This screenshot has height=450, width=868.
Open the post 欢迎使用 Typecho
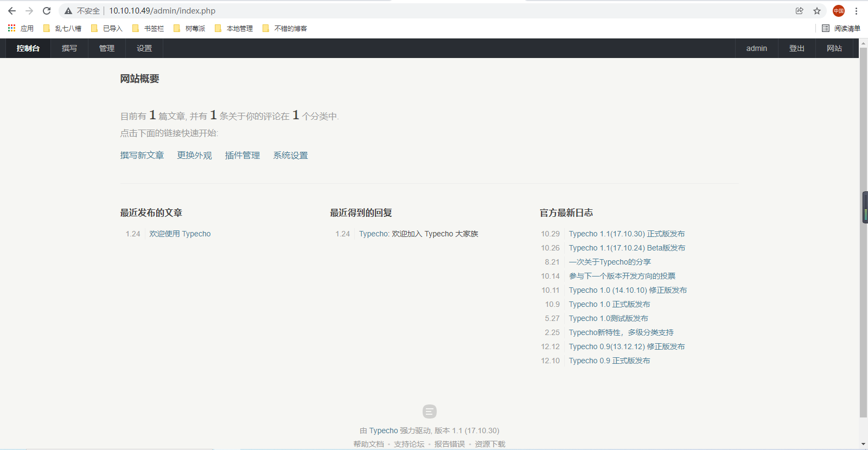coord(180,234)
